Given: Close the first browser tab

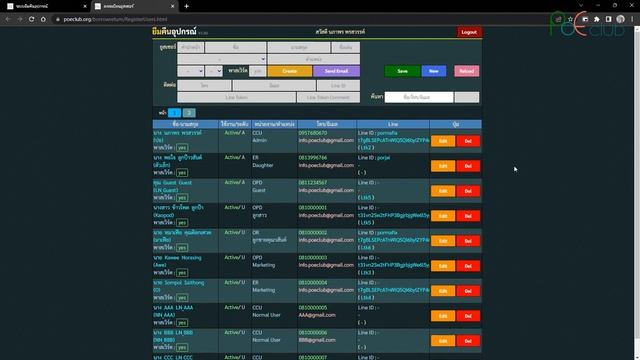Looking at the screenshot, I should [x=85, y=6].
